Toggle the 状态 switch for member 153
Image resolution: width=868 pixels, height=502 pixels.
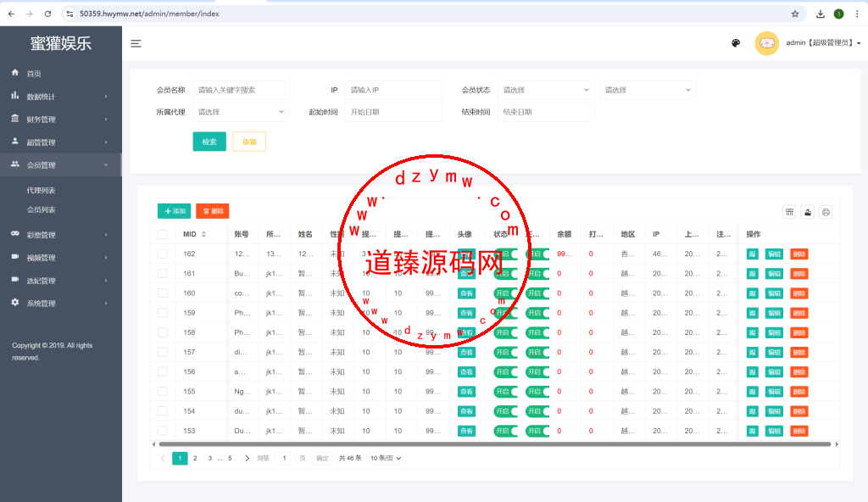[505, 431]
